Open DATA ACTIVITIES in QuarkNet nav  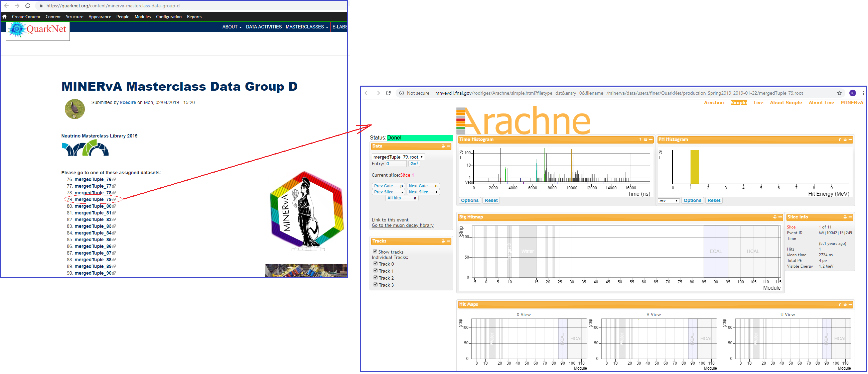coord(264,27)
